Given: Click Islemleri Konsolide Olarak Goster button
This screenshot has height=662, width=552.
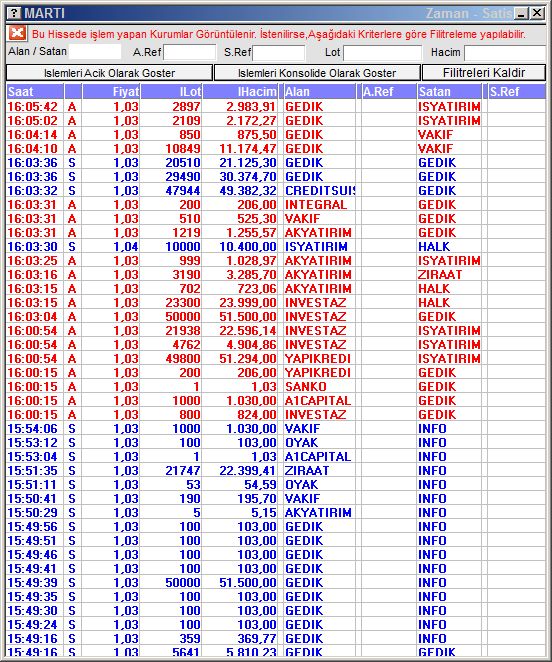Looking at the screenshot, I should coord(317,73).
